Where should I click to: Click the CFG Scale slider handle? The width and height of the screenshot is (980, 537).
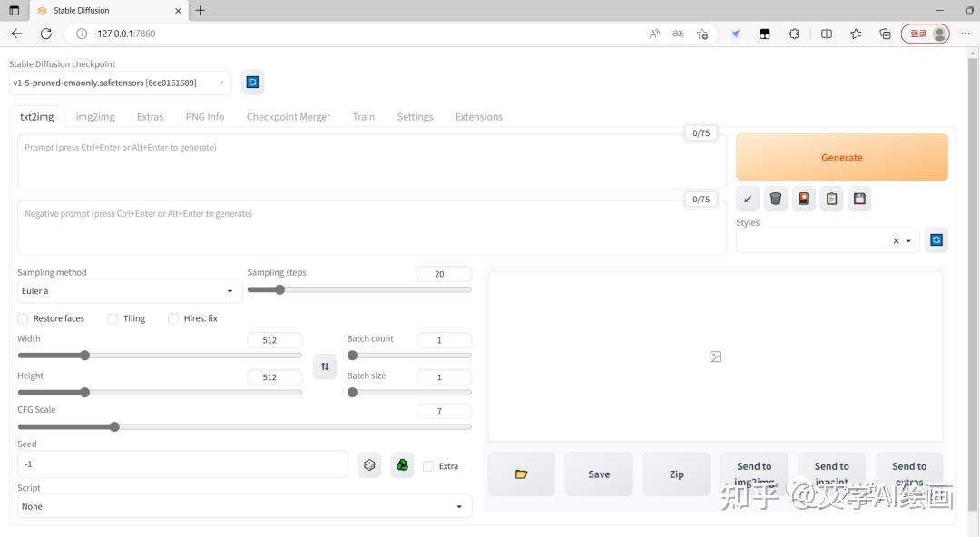tap(114, 426)
